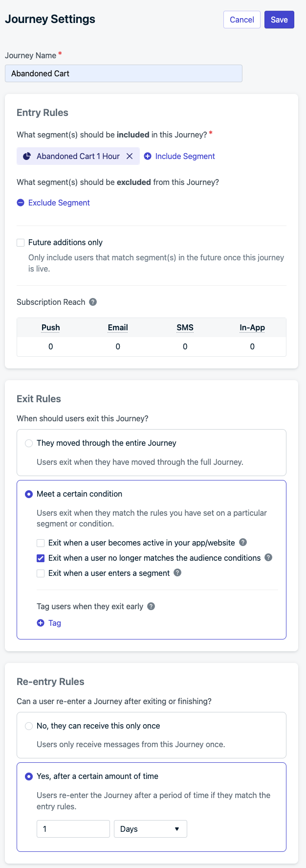Open the Subscription Reach help icon
Image resolution: width=306 pixels, height=868 pixels.
tap(93, 302)
